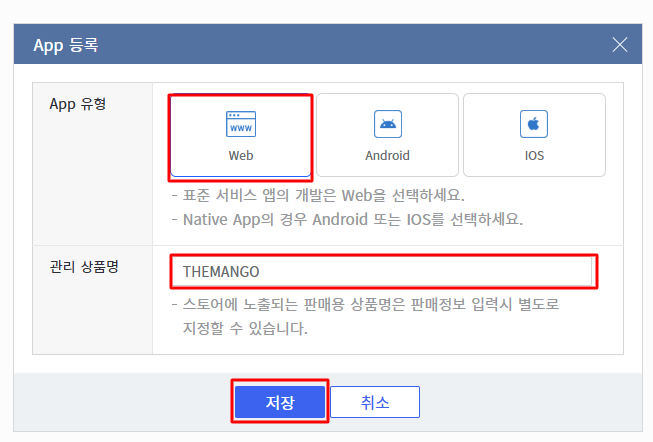This screenshot has height=442, width=653.
Task: Pick the IOS app type card
Action: [534, 136]
